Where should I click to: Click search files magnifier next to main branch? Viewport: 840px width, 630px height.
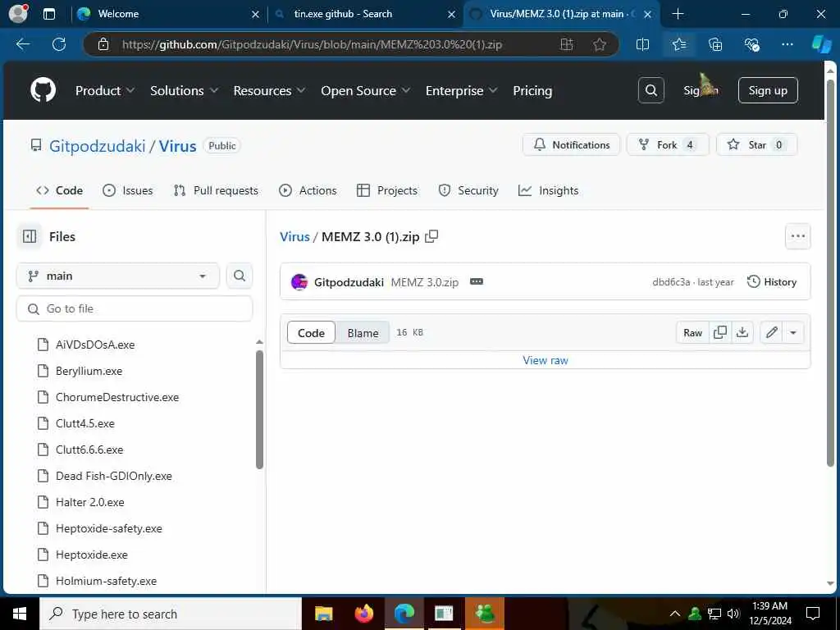pos(240,276)
